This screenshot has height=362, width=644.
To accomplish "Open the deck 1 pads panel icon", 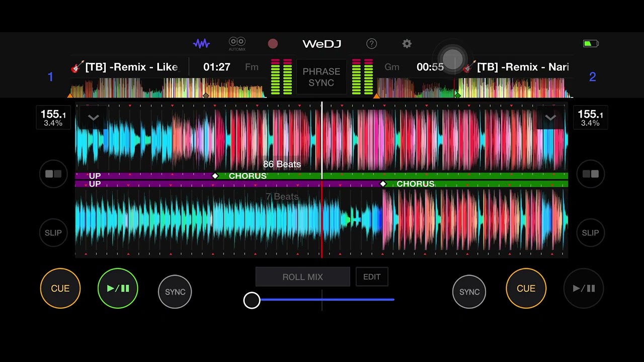I will [53, 174].
